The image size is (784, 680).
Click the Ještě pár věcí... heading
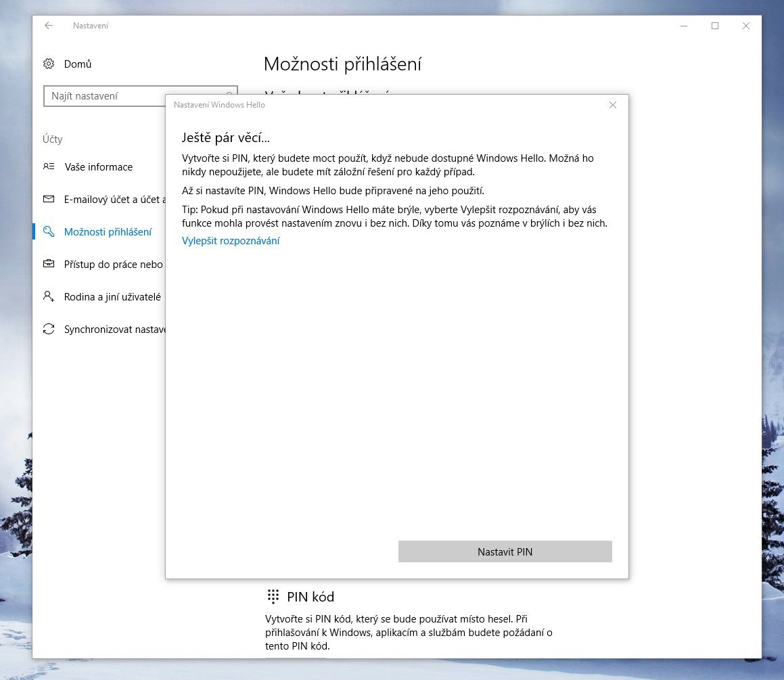pos(225,138)
